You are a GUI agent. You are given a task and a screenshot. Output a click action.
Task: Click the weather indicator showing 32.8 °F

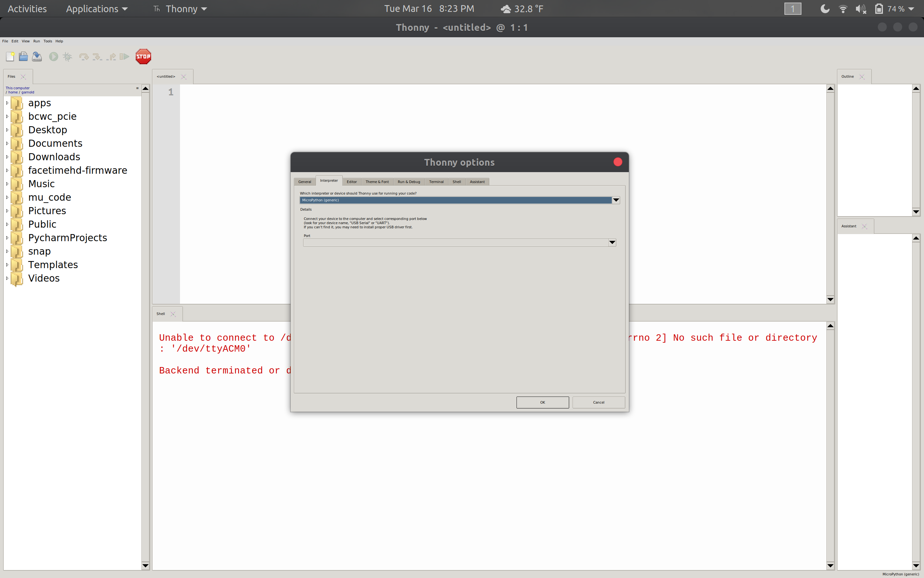point(522,9)
